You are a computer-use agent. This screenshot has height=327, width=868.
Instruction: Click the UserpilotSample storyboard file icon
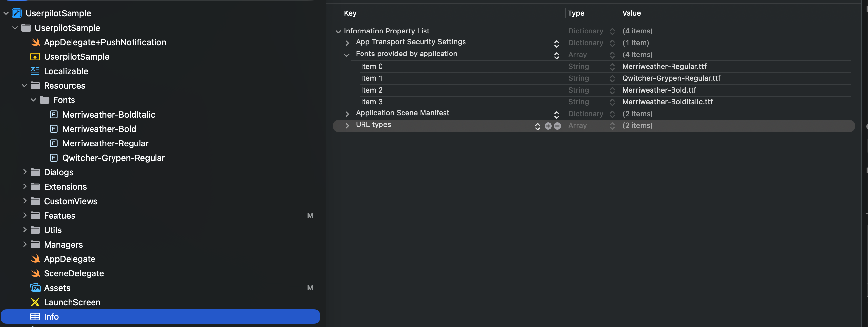point(35,57)
